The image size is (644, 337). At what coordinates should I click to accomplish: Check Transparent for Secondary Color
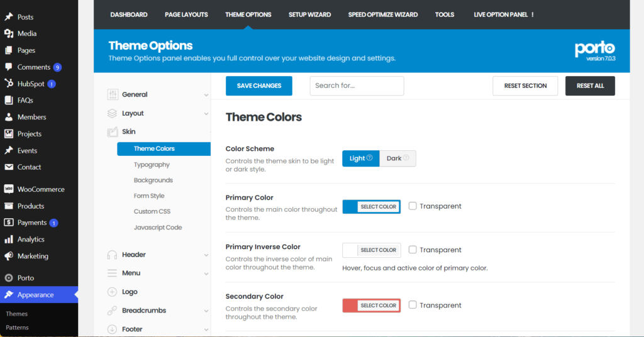[413, 305]
